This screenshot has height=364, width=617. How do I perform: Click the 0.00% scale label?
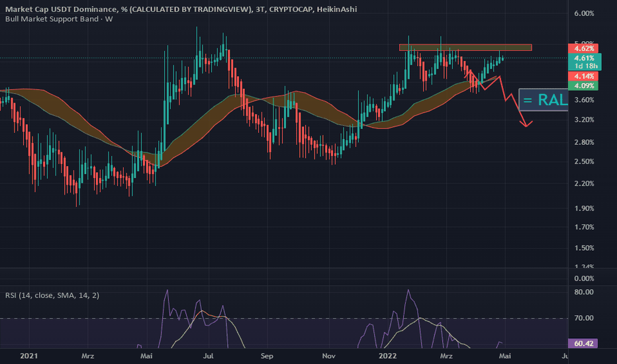tap(584, 279)
